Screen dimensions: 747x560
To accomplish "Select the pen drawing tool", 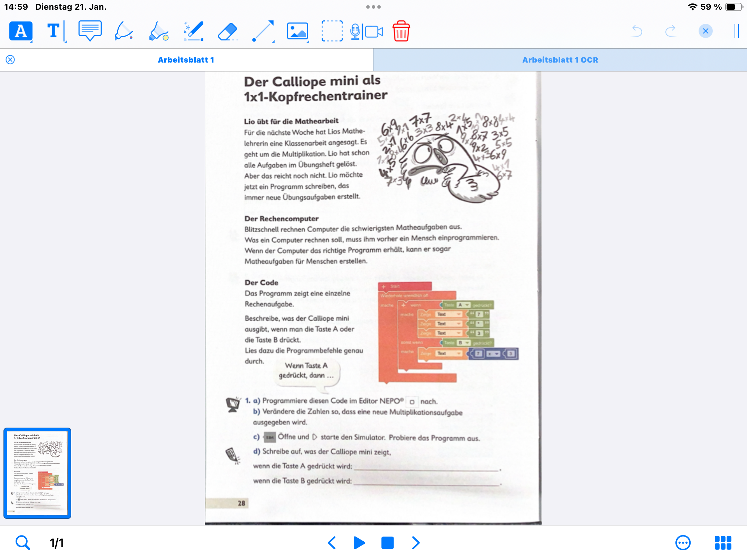I will coord(123,31).
